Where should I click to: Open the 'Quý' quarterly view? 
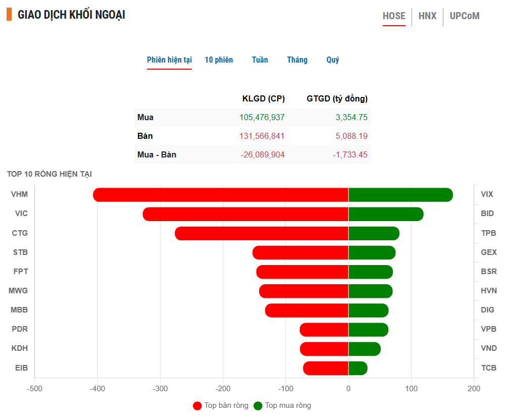(x=333, y=60)
